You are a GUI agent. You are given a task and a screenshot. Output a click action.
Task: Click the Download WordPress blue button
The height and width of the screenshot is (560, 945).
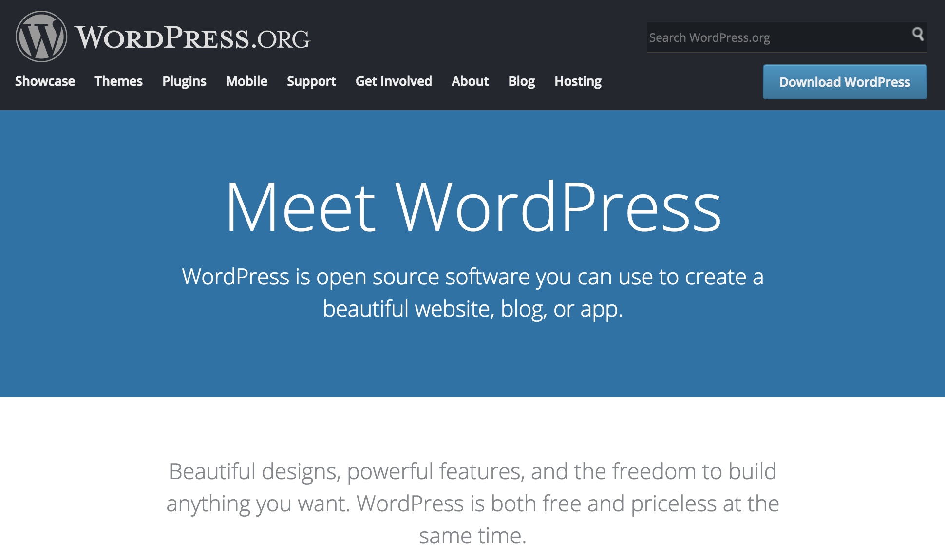point(844,82)
